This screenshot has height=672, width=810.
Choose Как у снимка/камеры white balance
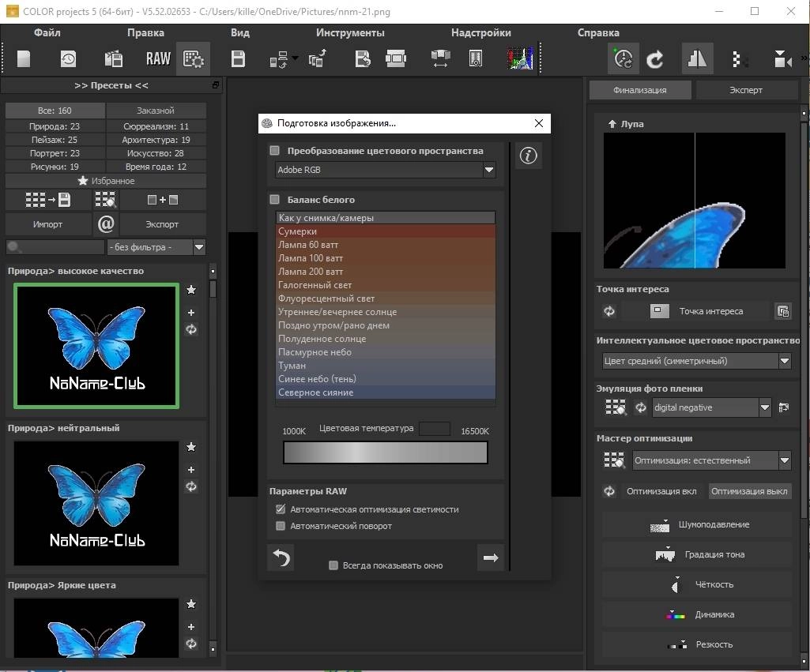pos(386,218)
